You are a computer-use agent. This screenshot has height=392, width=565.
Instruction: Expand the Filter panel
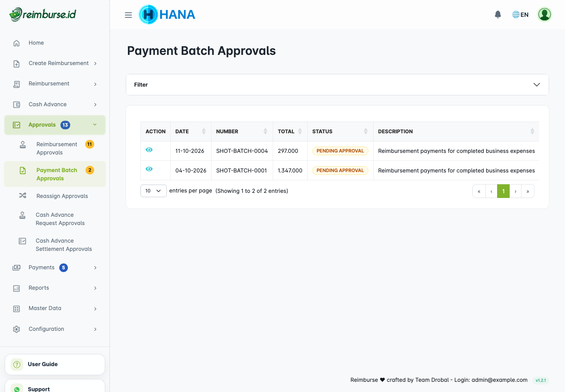[337, 85]
